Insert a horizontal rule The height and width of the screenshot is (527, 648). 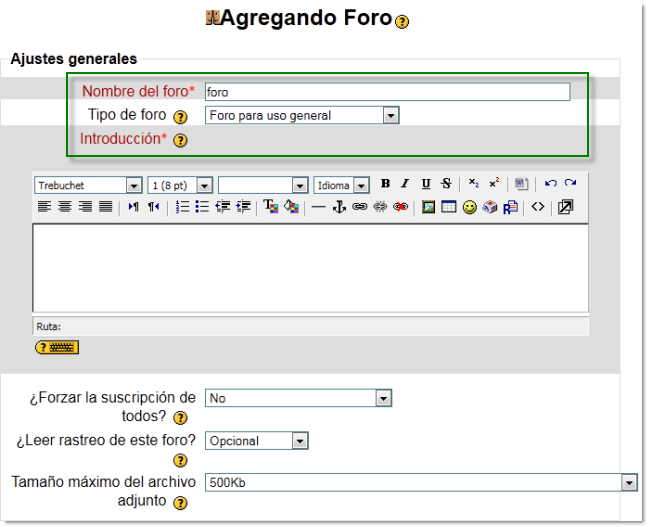[318, 207]
